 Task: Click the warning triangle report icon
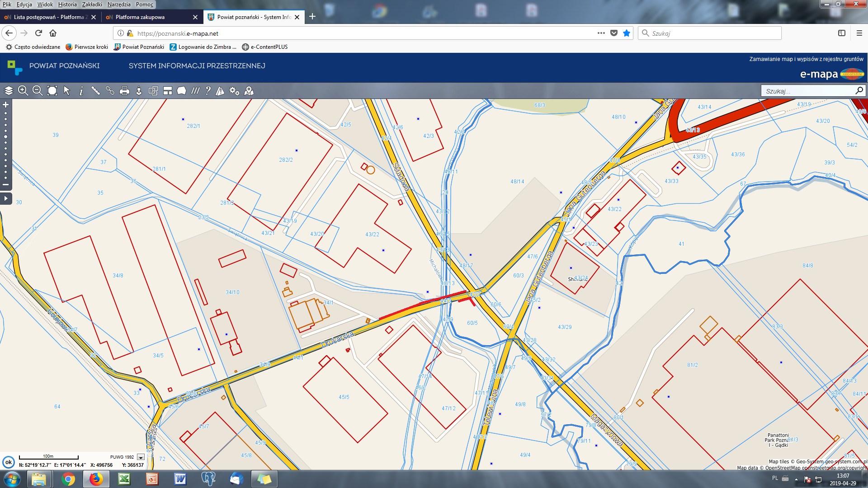[x=220, y=91]
